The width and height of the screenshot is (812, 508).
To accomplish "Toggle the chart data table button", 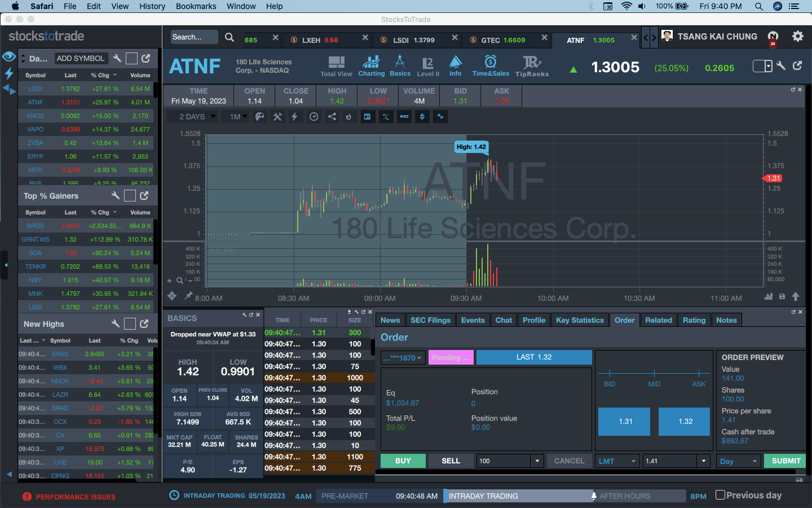I will (367, 117).
